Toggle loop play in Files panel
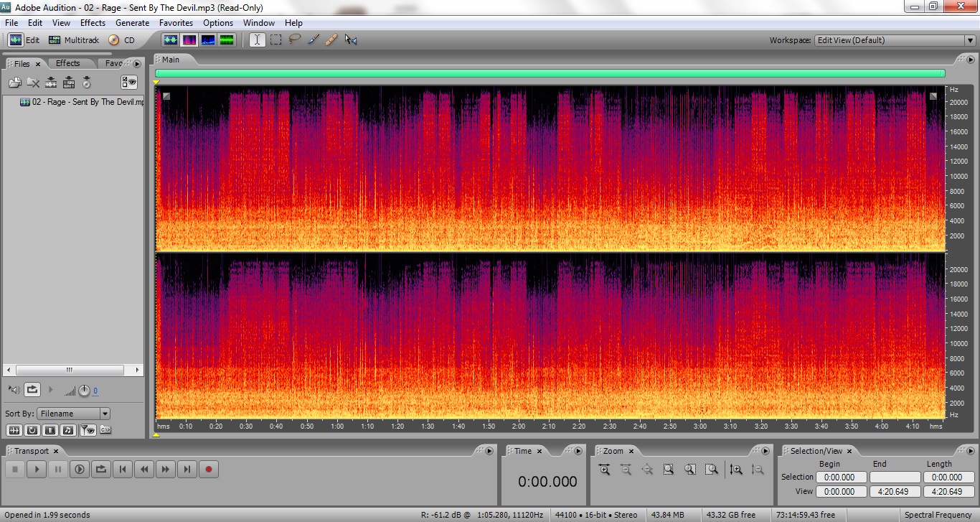This screenshot has height=522, width=980. (32, 390)
